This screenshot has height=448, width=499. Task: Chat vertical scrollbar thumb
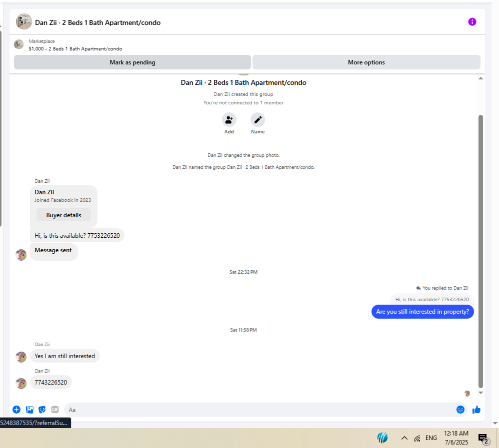(480, 251)
